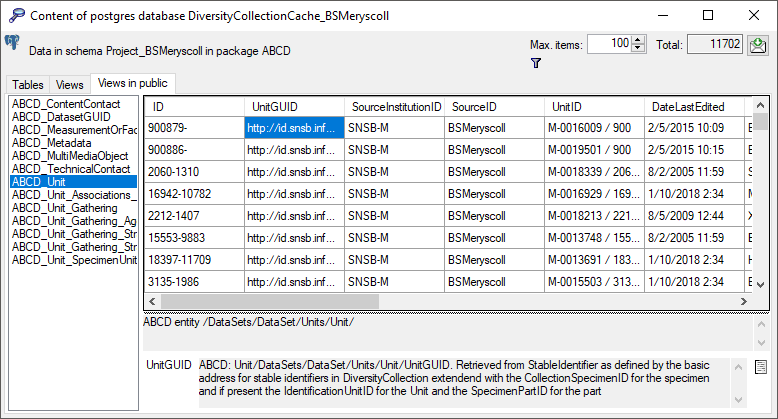Click SNSB-M cell in row 2060-1310
This screenshot has width=778, height=419.
point(394,172)
